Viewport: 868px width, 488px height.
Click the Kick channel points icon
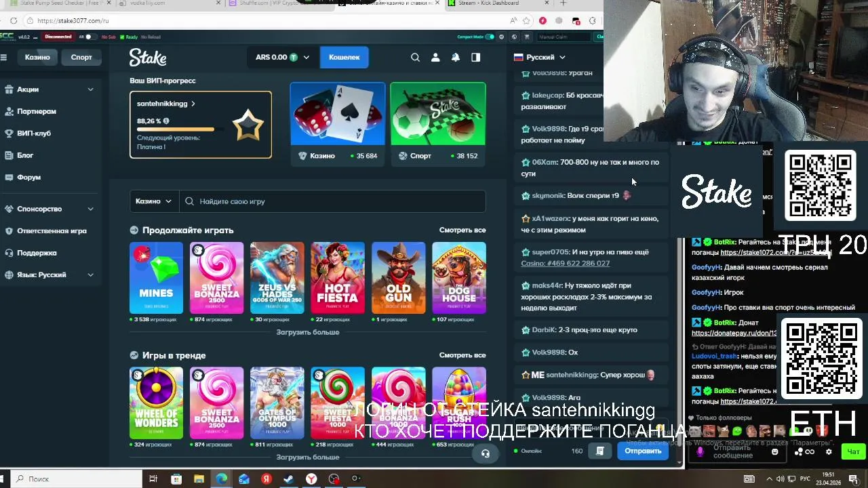(804, 451)
